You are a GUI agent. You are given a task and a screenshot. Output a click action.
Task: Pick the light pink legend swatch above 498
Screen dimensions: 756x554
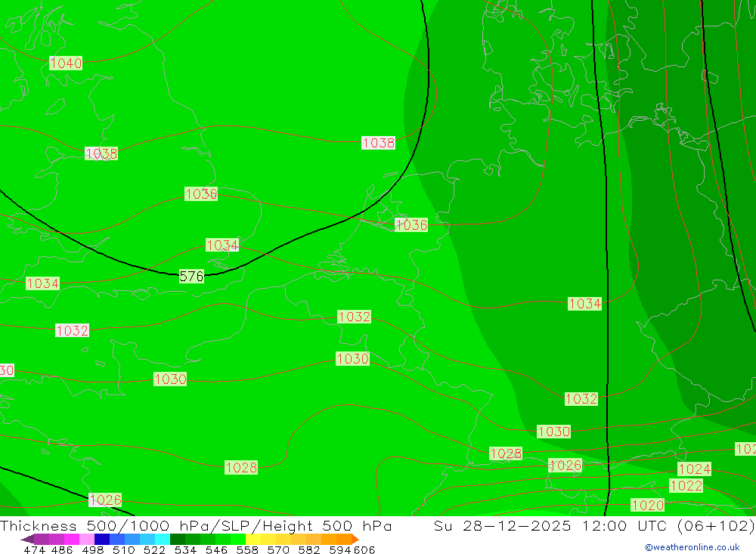pos(85,539)
